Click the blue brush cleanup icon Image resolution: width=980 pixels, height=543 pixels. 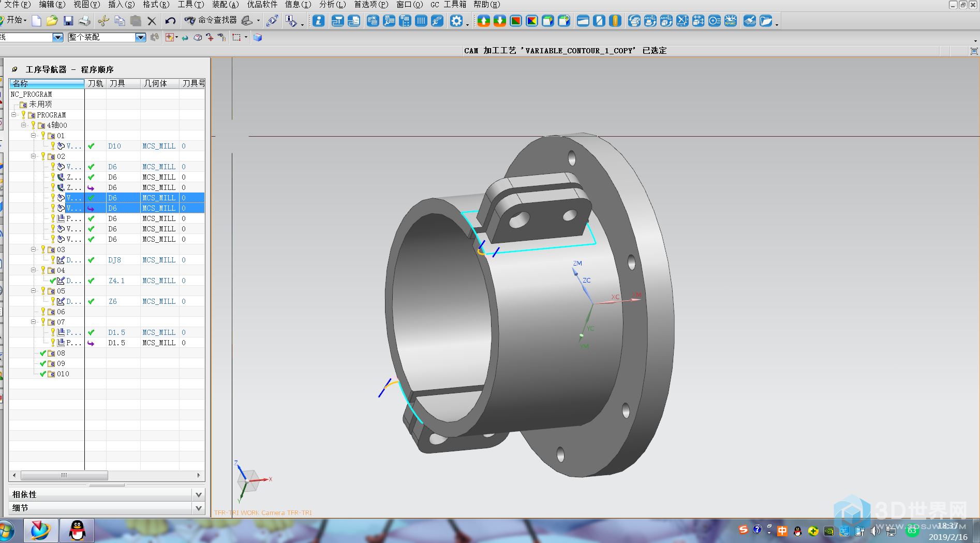pyautogui.click(x=750, y=21)
